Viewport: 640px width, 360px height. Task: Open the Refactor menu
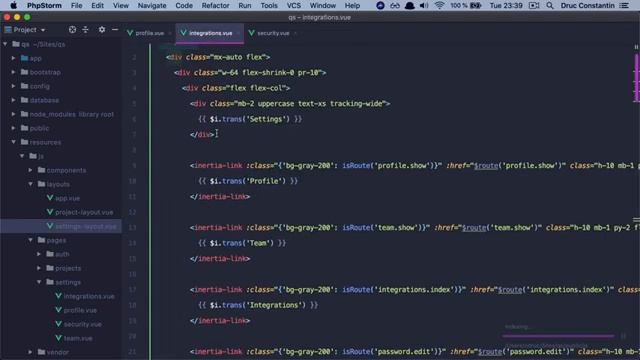click(215, 5)
